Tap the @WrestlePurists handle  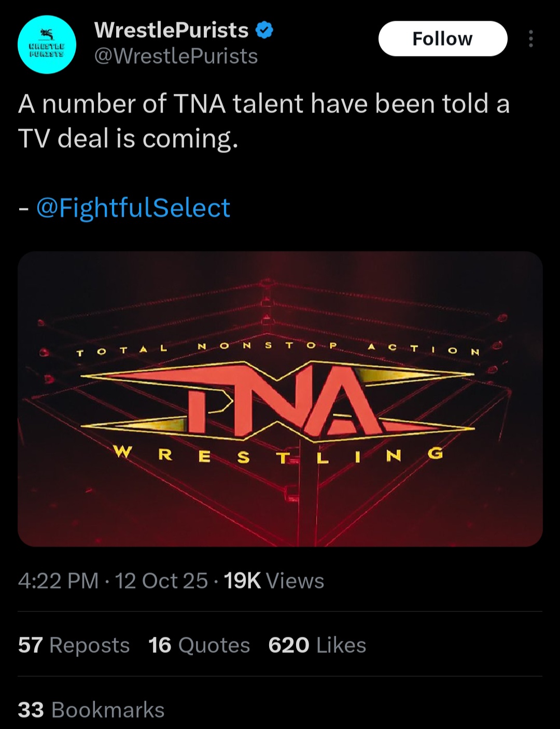click(x=176, y=56)
